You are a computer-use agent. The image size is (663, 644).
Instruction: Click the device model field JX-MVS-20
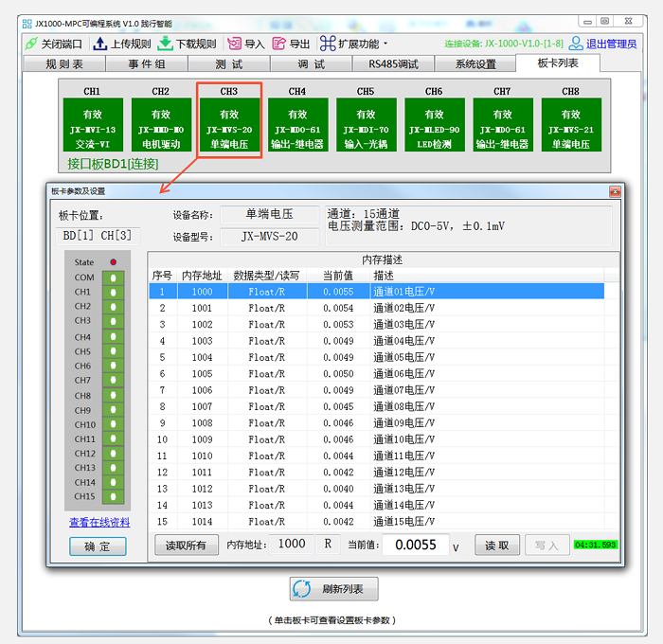(x=270, y=237)
